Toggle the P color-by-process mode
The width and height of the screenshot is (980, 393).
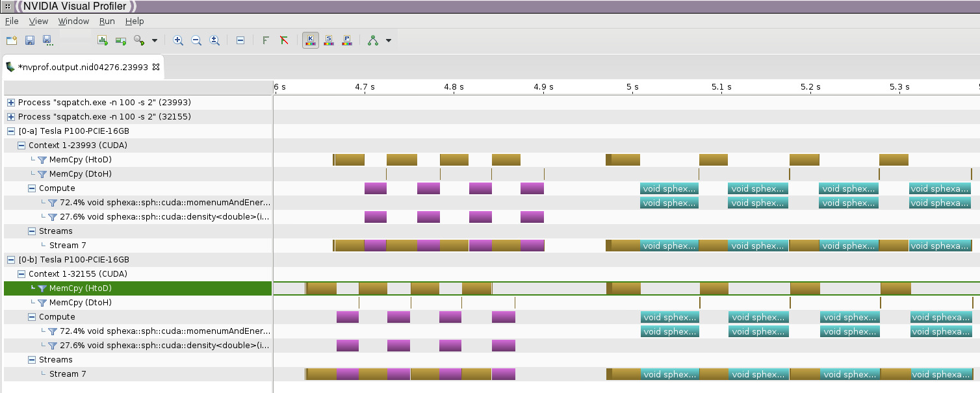click(x=347, y=40)
